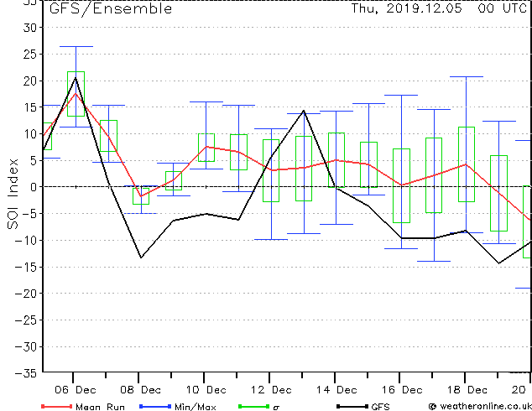
Task: Click the black GFS legend line
Action: tap(352, 406)
